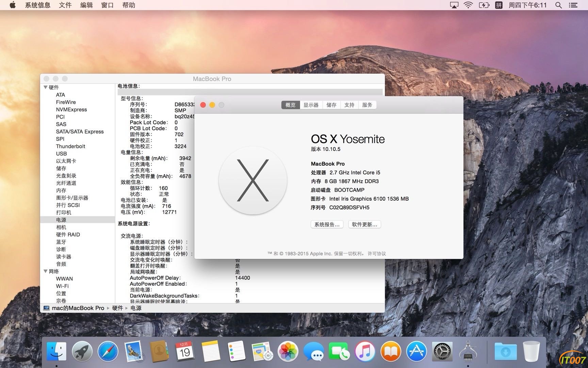This screenshot has height=368, width=588.
Task: Open Messages bubble icon in Dock
Action: pos(313,351)
